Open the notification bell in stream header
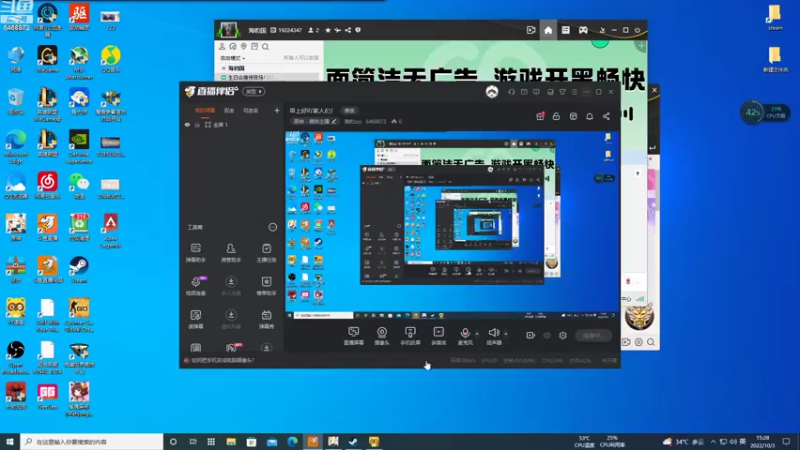This screenshot has height=450, width=800. point(589,116)
